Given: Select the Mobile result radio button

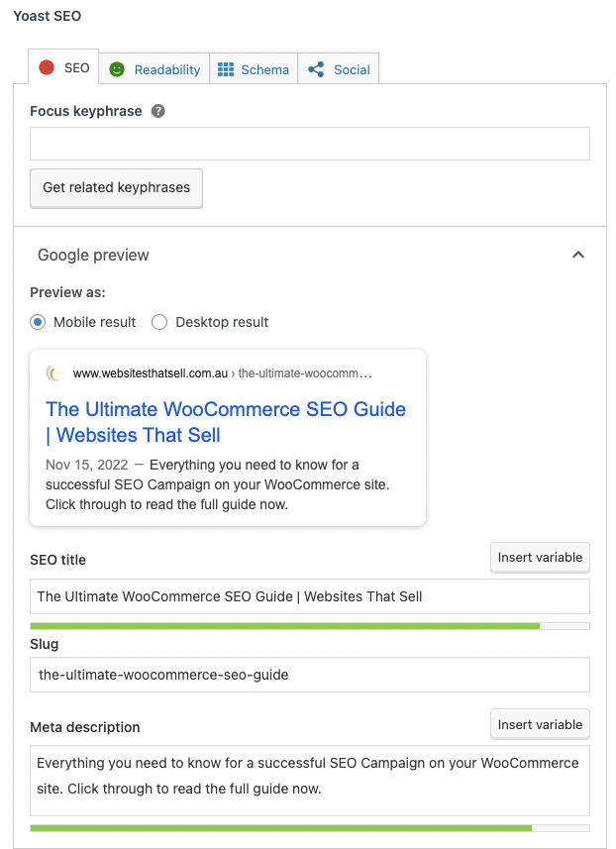Looking at the screenshot, I should (x=38, y=322).
